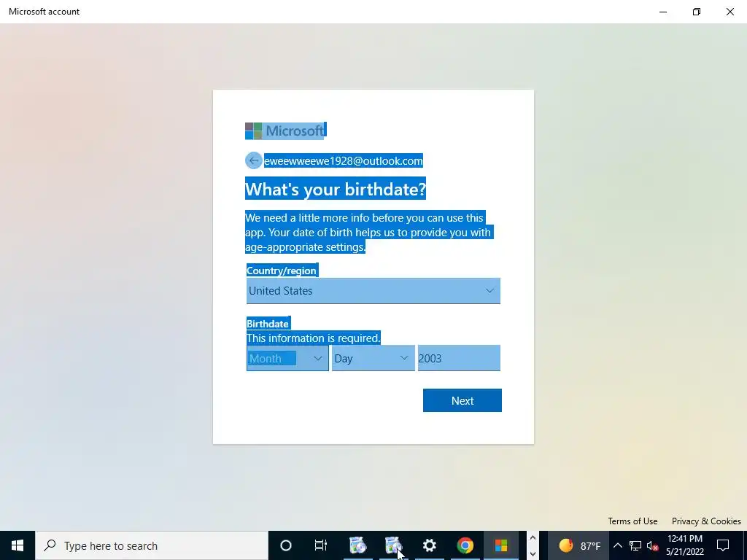The height and width of the screenshot is (560, 747).
Task: Open the Country/region dropdown showing United States
Action: point(373,290)
